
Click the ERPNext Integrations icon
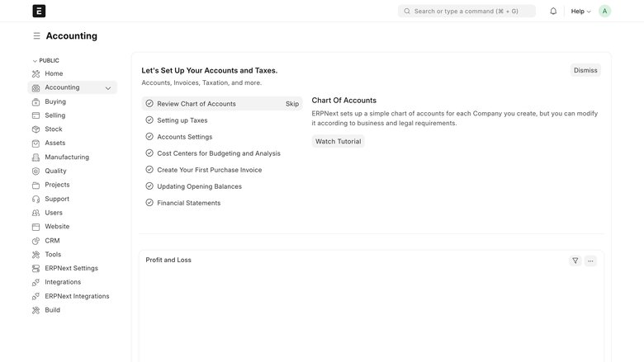(x=36, y=296)
